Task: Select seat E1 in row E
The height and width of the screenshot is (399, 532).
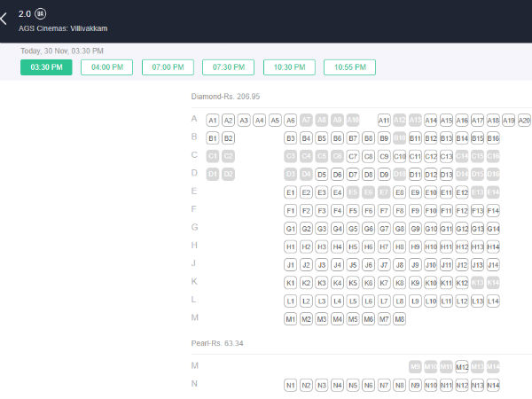Action: [x=290, y=192]
